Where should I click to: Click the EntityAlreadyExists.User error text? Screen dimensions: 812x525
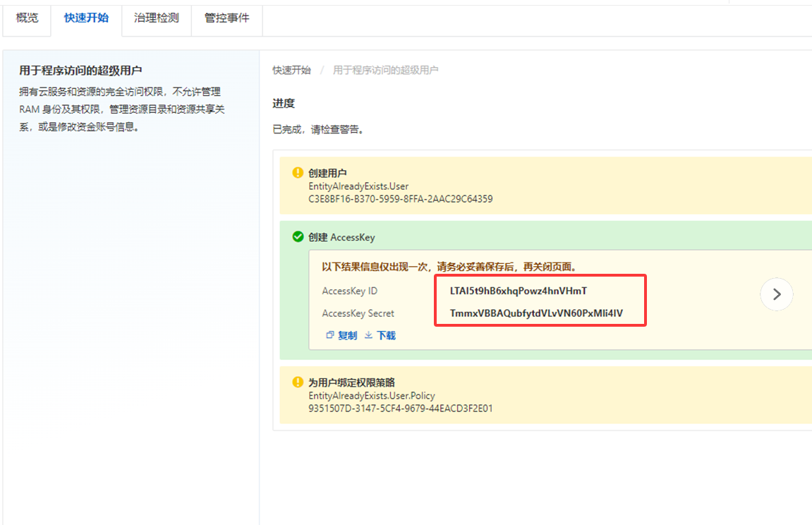coord(358,186)
